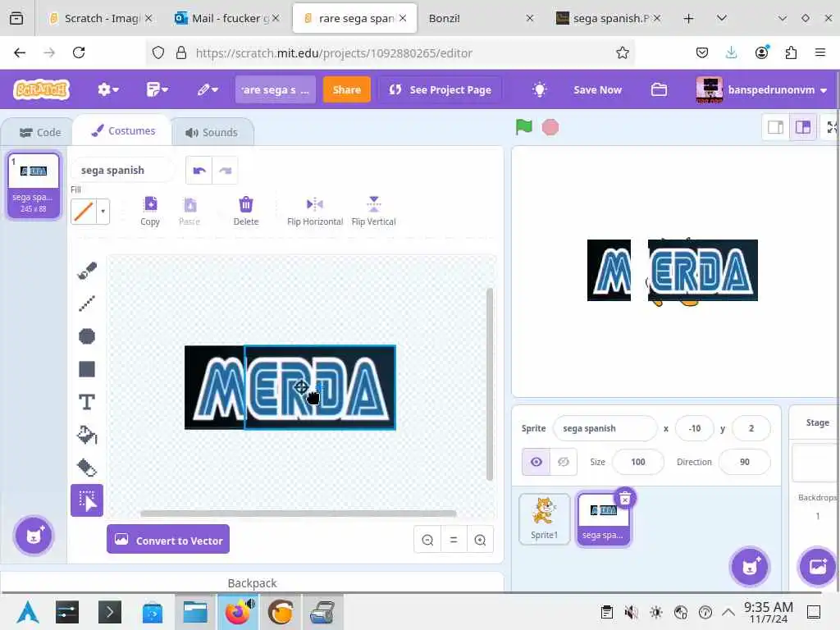Open banspedrunonvm account menu
The width and height of the screenshot is (840, 630).
click(x=761, y=89)
